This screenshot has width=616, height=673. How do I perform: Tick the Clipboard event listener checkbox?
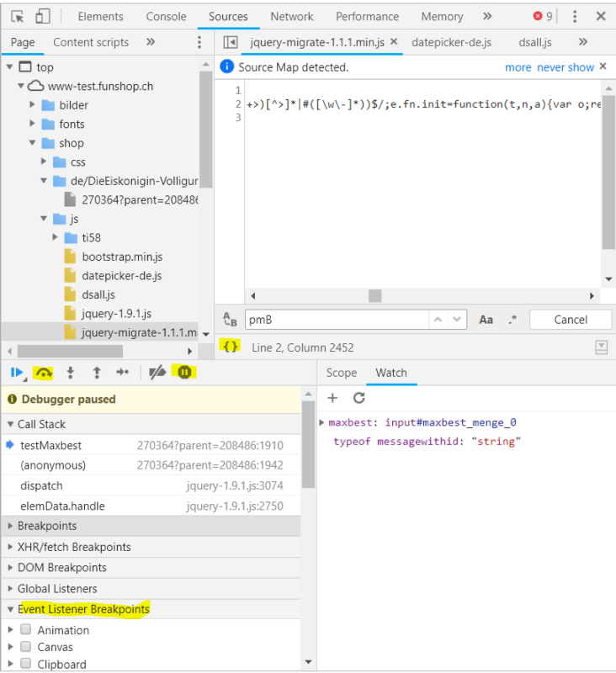[x=26, y=664]
